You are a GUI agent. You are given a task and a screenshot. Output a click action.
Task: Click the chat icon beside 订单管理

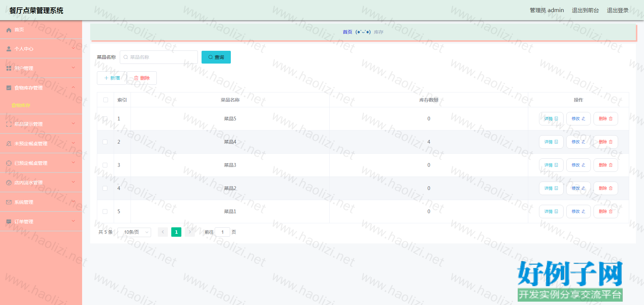(x=9, y=222)
